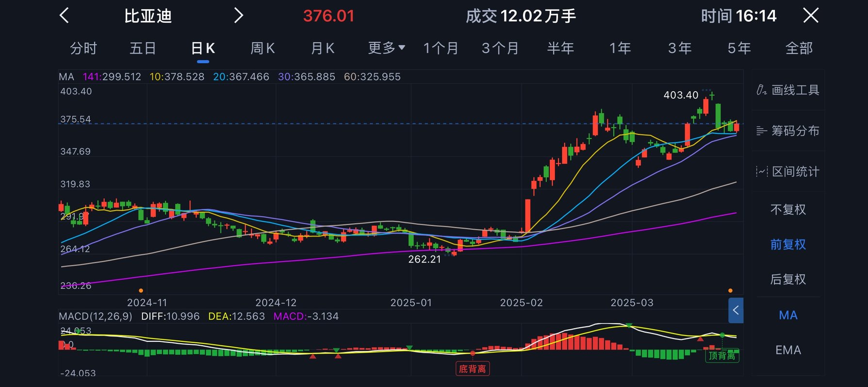868x387 pixels.
Task: Click the orange event dot at chart right
Action: tap(730, 290)
